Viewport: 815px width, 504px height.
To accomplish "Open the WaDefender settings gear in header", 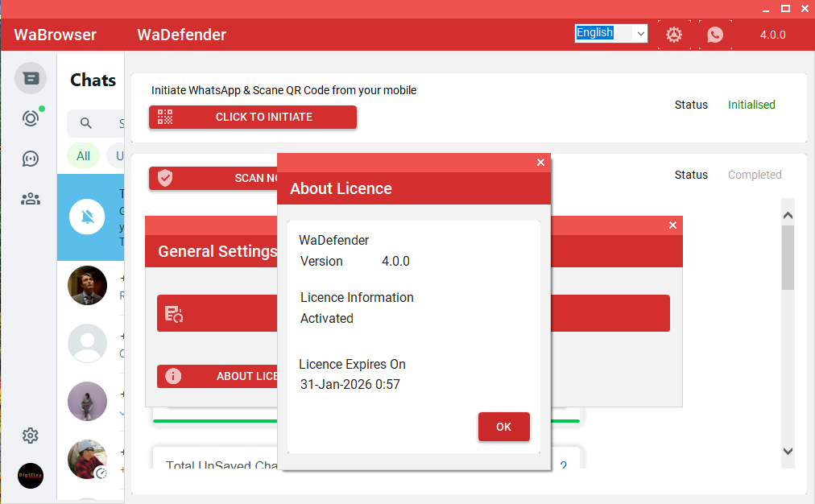I will pos(674,35).
